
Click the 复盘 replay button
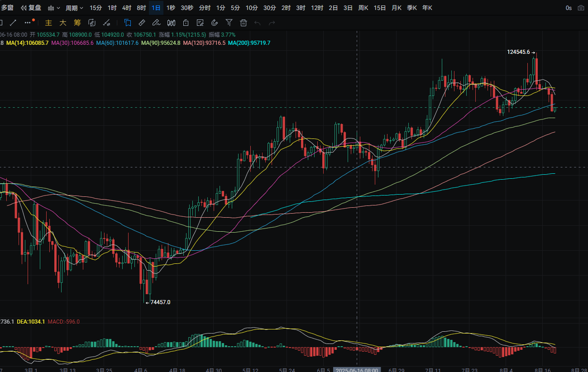click(x=31, y=8)
